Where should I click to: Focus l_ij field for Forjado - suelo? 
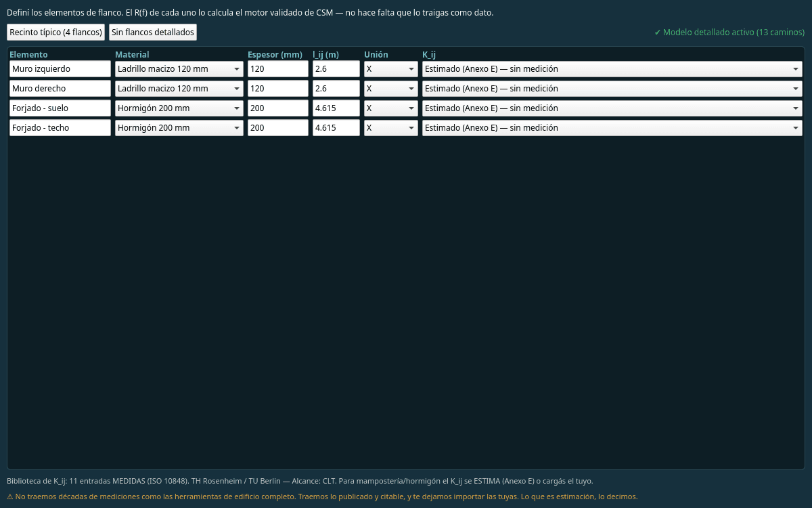click(336, 108)
